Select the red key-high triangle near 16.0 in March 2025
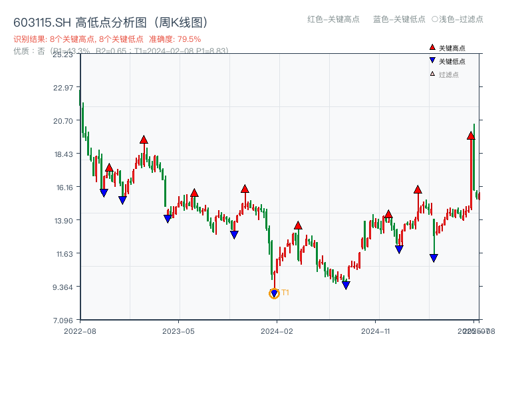The height and width of the screenshot is (399, 532). (418, 190)
